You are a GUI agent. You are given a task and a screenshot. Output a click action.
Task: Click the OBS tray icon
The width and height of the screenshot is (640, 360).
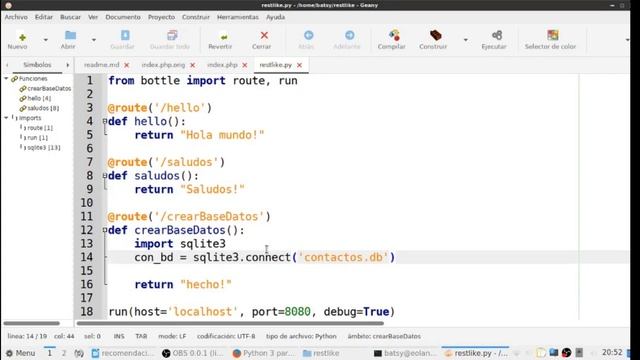(x=566, y=353)
